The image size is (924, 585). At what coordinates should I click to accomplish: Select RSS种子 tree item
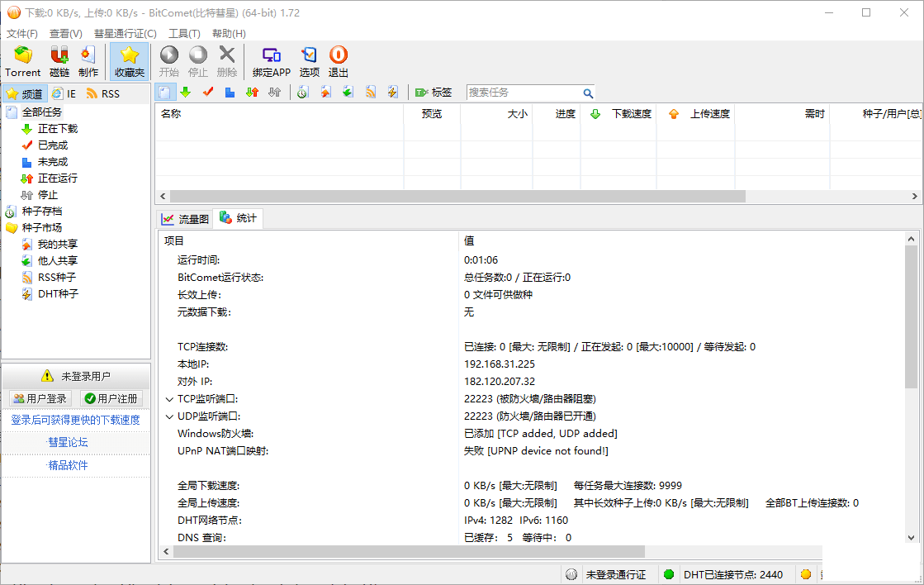[x=57, y=277]
